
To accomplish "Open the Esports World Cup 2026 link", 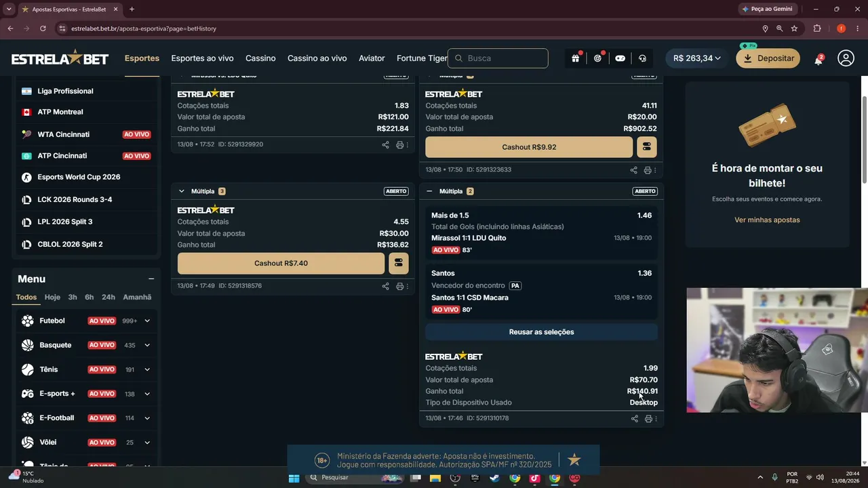I will [x=79, y=177].
